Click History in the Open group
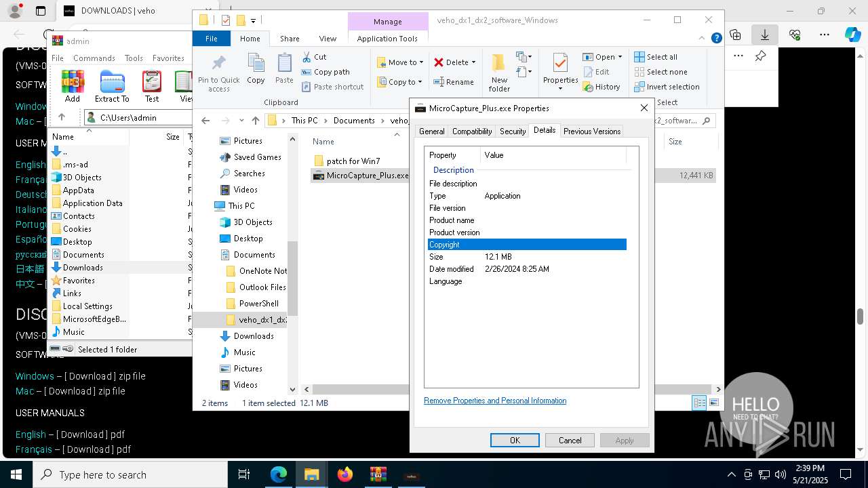Viewport: 868px width, 488px height. [x=601, y=87]
